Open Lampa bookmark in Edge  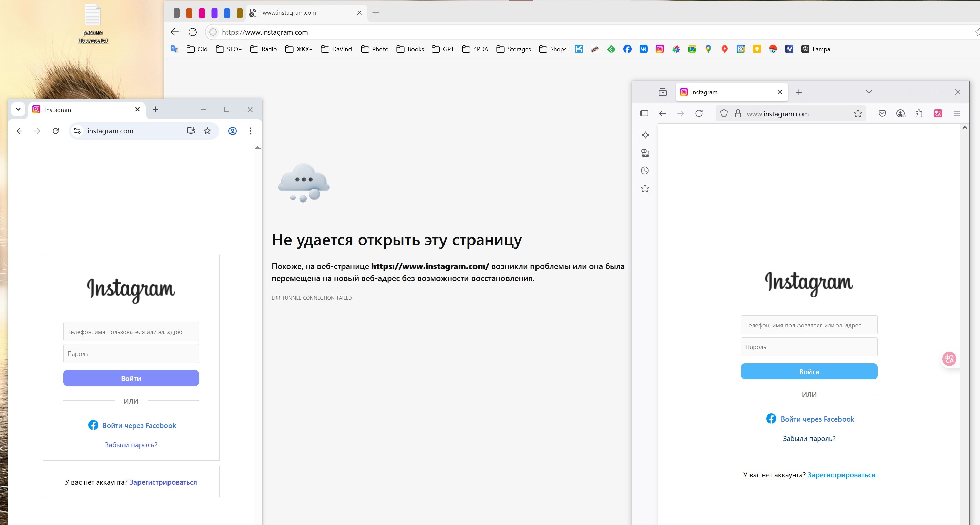(x=816, y=49)
